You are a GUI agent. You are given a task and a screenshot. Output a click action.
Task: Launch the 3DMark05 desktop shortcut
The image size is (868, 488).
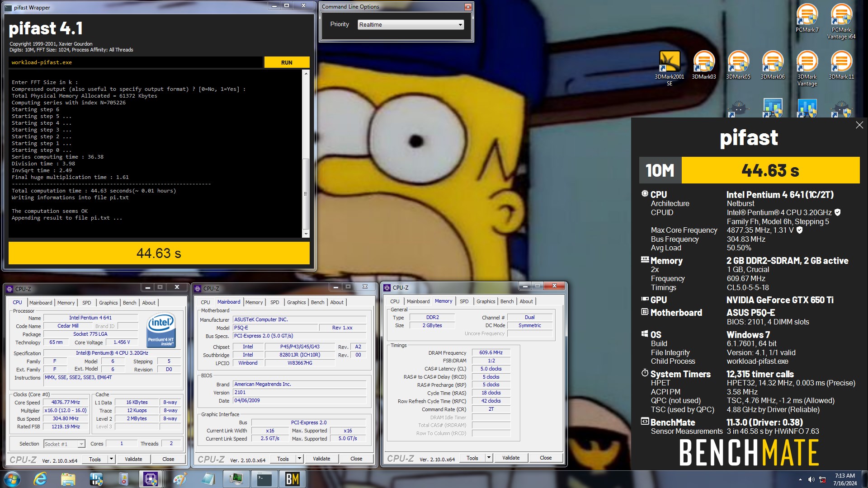tap(738, 65)
